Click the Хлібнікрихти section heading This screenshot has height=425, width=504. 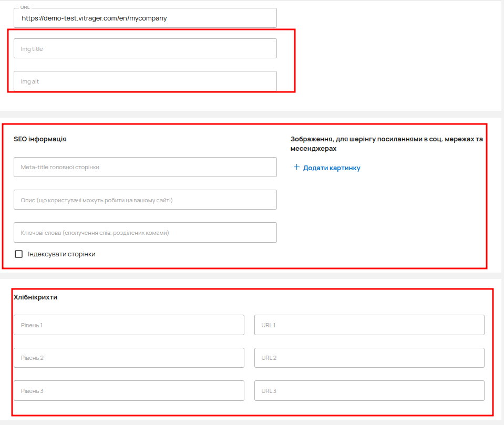tap(35, 297)
